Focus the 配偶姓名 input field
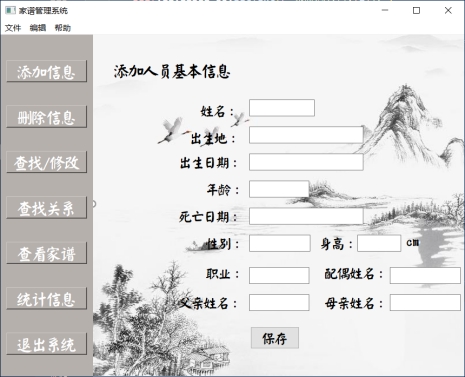 tap(425, 275)
